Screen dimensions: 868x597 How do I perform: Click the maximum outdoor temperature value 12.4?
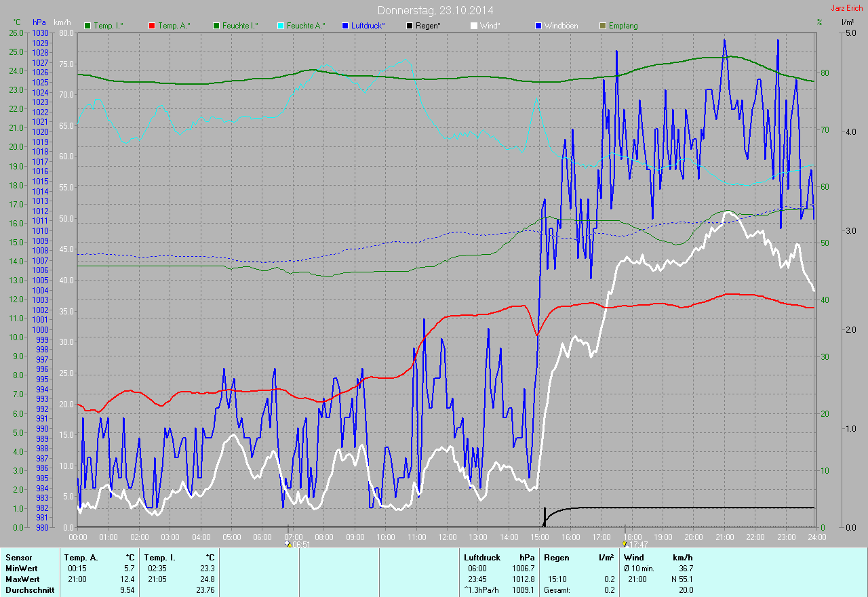[x=127, y=579]
